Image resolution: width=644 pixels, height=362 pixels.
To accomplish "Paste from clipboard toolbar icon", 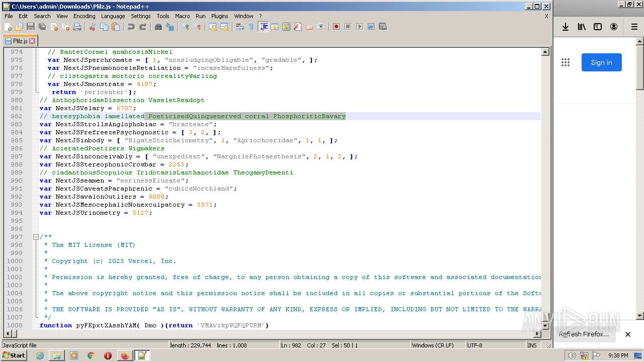I will [x=116, y=27].
